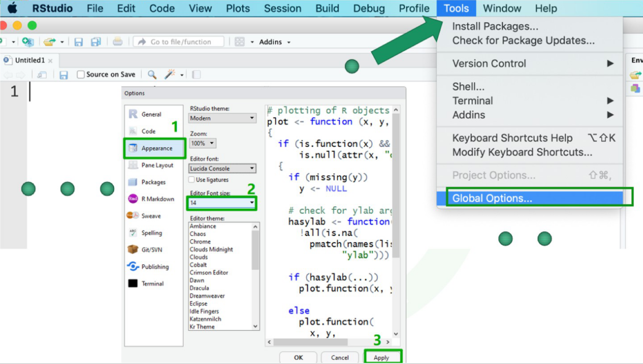Open the Help menu
643x364 pixels.
(x=546, y=8)
